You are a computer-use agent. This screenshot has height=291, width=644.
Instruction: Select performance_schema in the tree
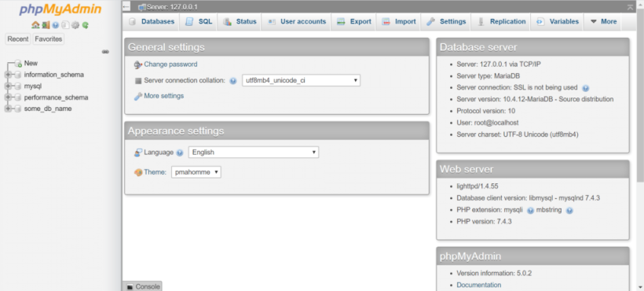56,98
